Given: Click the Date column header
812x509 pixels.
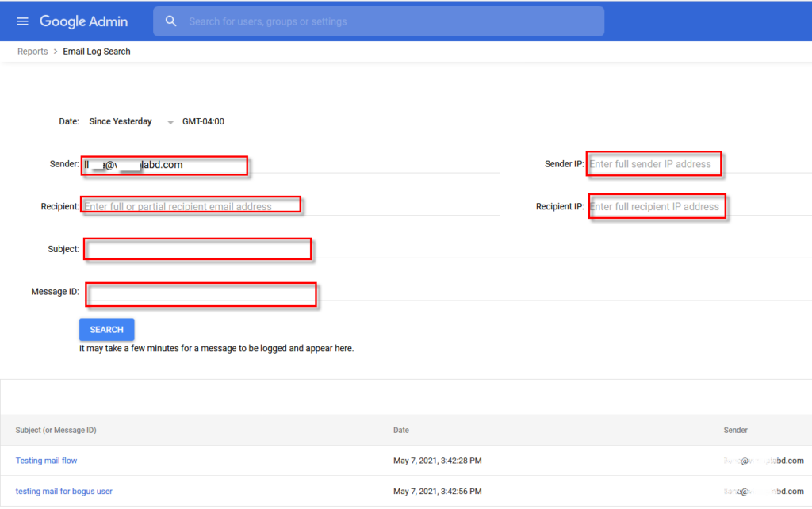Looking at the screenshot, I should (x=400, y=430).
